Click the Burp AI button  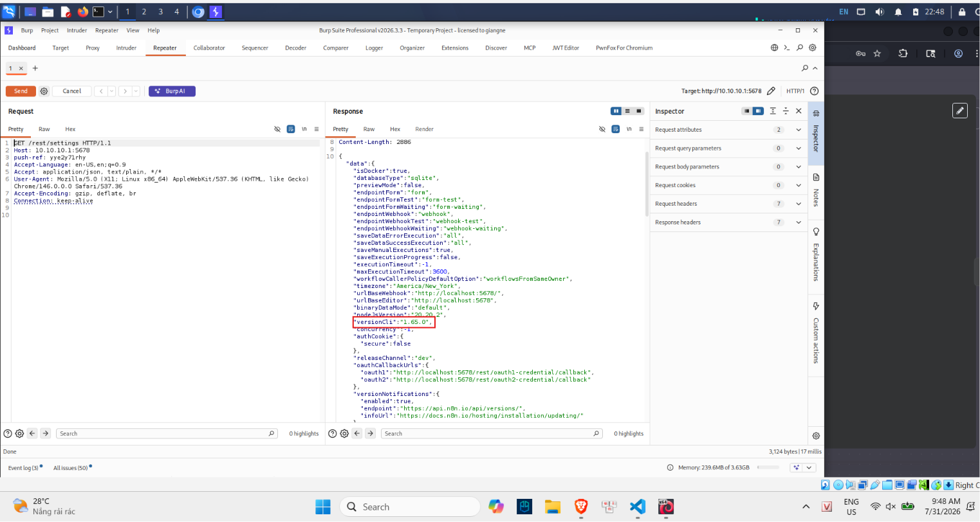coord(172,91)
